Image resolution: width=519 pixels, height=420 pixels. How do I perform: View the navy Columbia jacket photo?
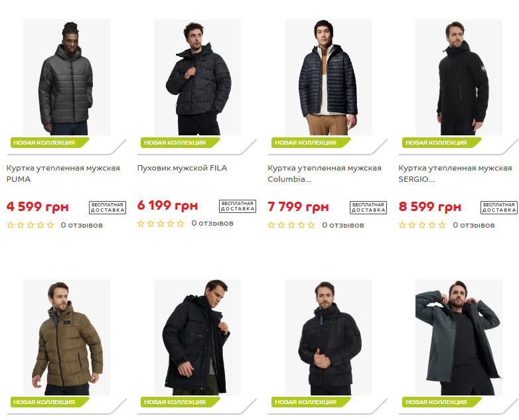tap(328, 77)
